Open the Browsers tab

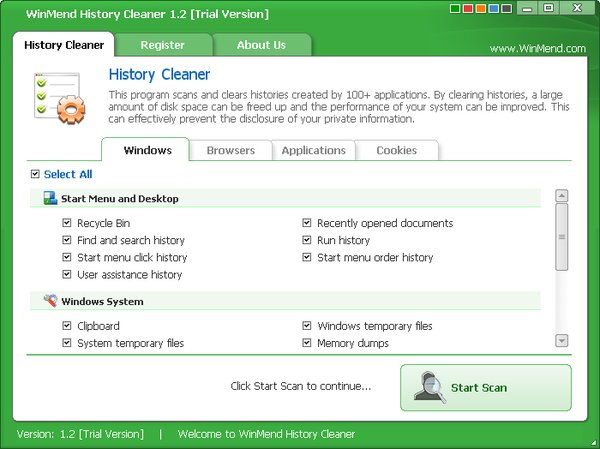[x=230, y=150]
